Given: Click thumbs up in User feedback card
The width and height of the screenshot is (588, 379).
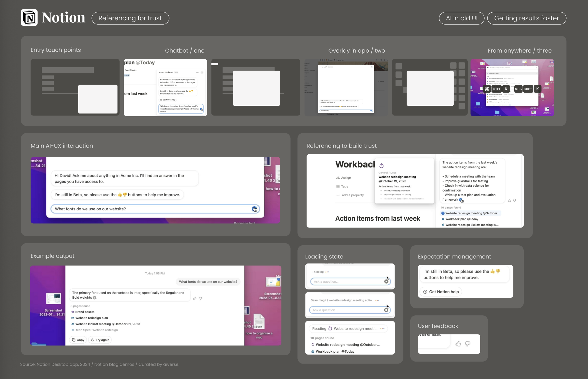Looking at the screenshot, I should pos(458,344).
